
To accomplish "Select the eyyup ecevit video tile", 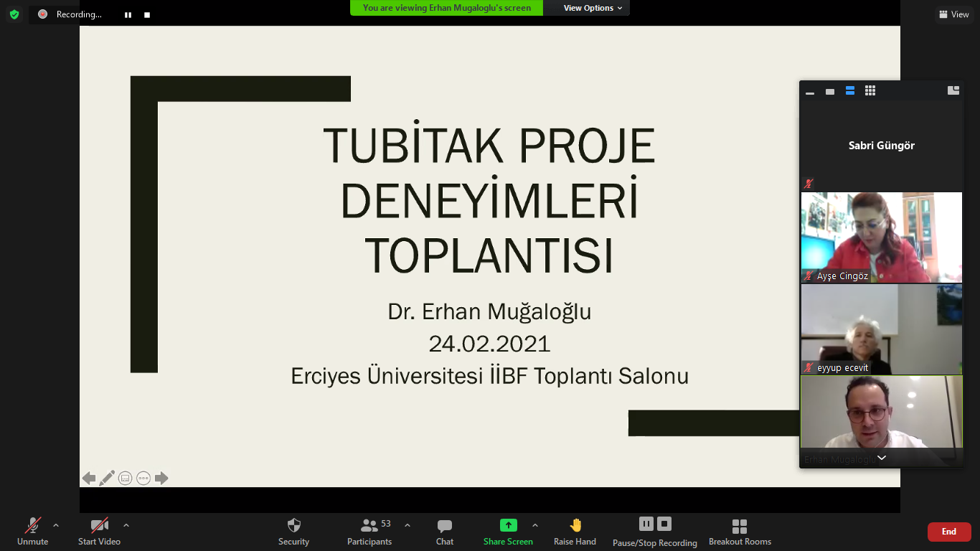I will (882, 329).
